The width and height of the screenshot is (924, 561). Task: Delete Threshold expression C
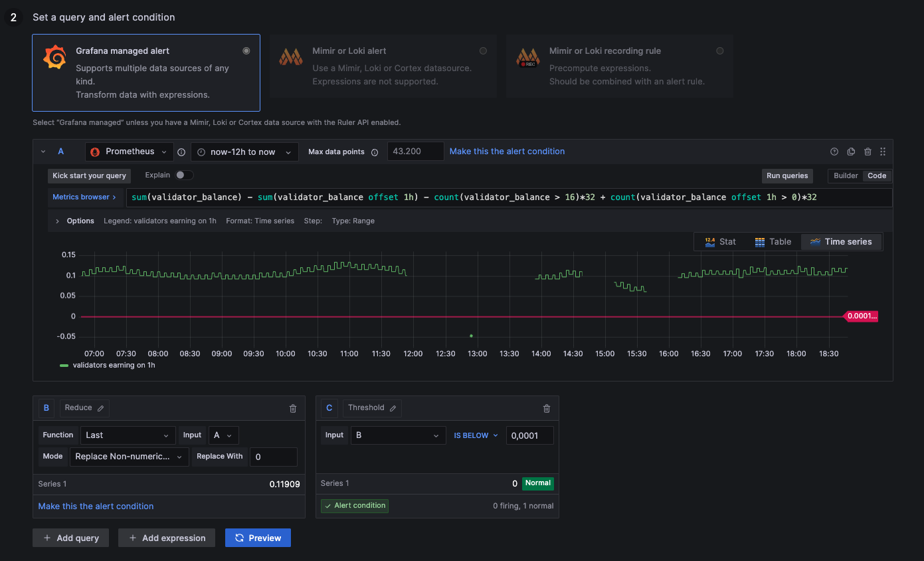coord(547,409)
